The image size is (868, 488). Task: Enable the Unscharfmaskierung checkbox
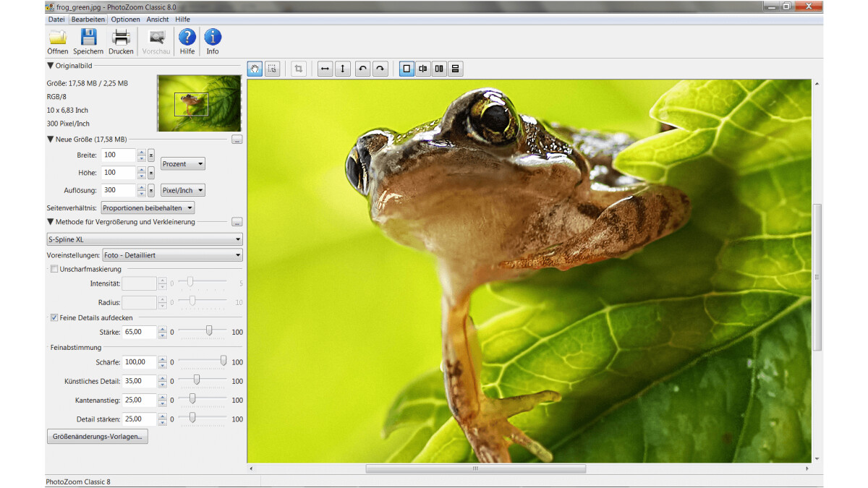(54, 269)
